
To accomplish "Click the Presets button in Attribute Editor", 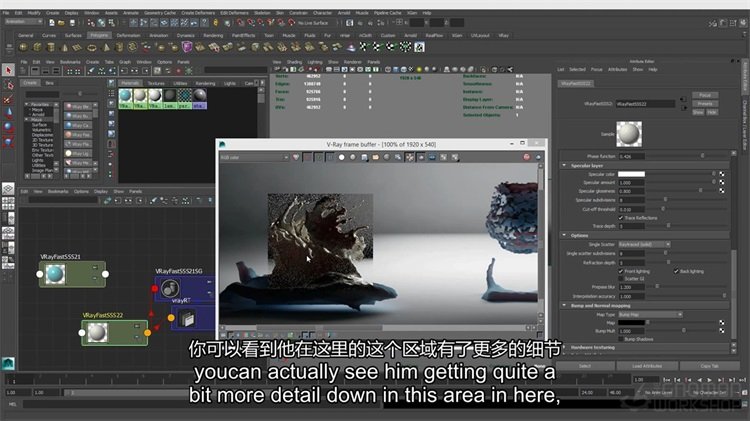I will [705, 103].
